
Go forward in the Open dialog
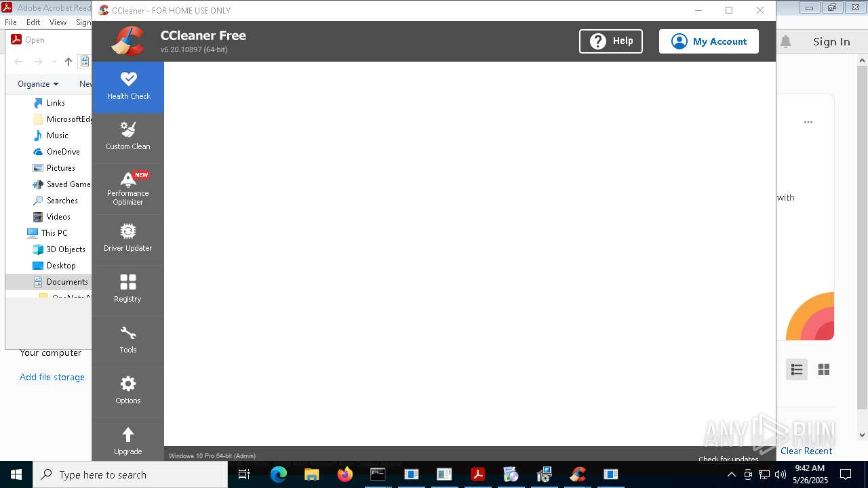(x=39, y=62)
